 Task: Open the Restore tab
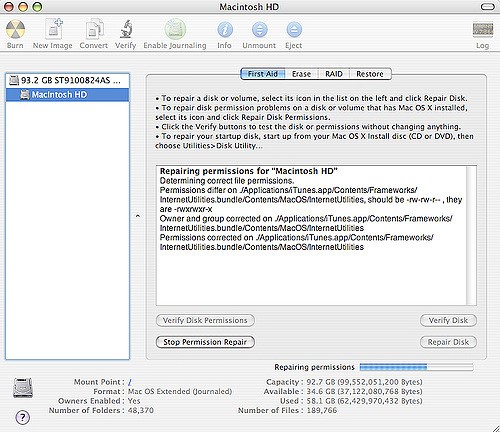click(370, 74)
